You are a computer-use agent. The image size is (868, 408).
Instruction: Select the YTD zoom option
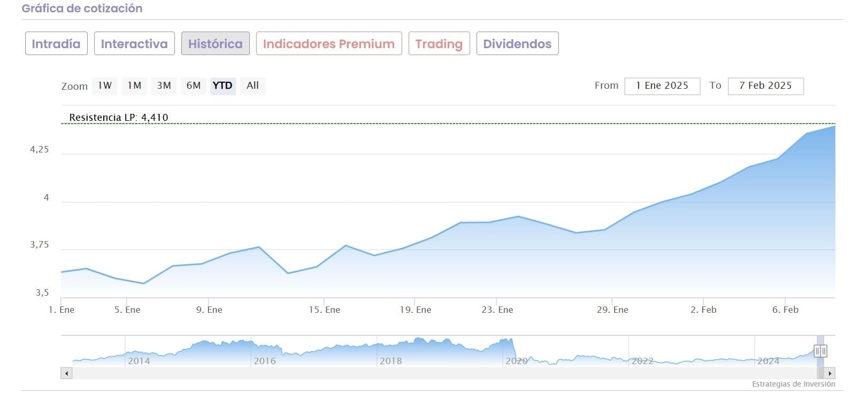coord(222,86)
